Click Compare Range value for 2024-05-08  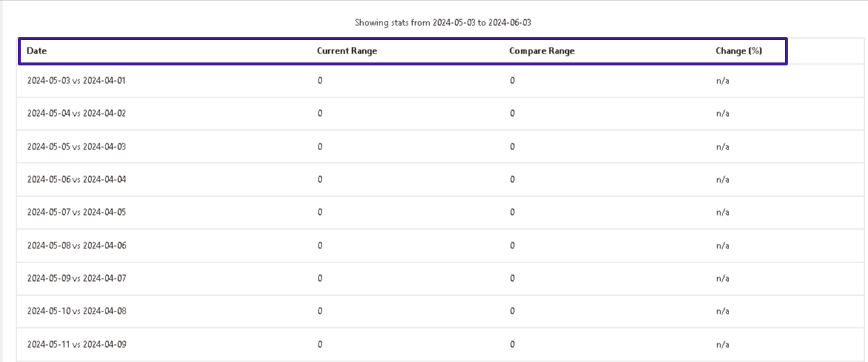pyautogui.click(x=512, y=245)
